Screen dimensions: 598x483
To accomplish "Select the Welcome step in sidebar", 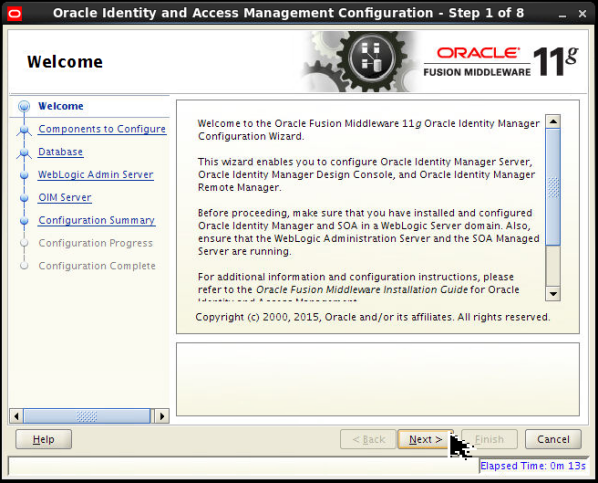I will [x=61, y=106].
